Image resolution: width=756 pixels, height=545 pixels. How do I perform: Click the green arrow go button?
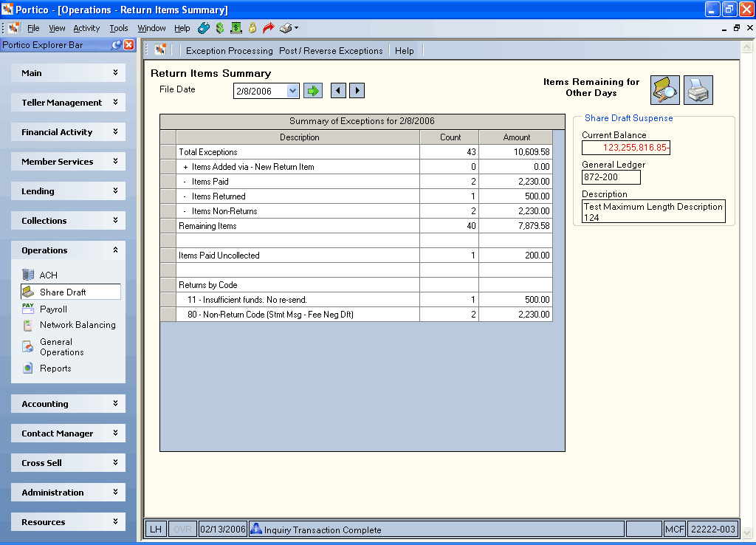click(x=313, y=91)
